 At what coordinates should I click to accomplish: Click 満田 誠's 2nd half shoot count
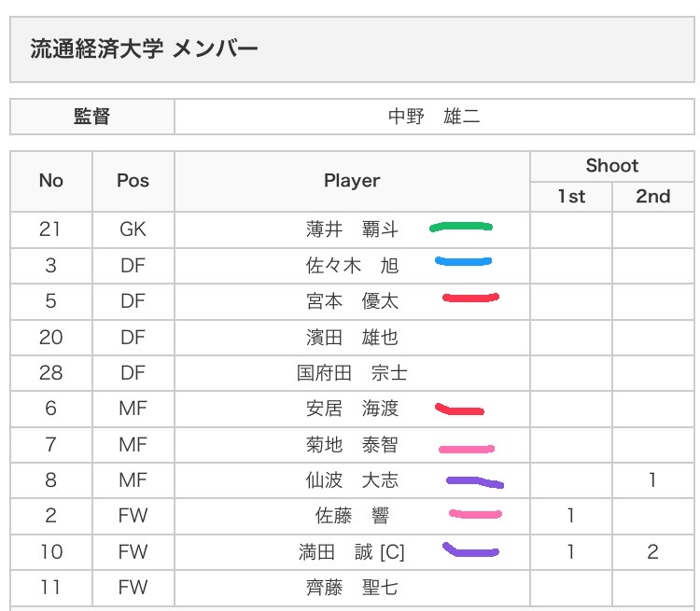[652, 552]
